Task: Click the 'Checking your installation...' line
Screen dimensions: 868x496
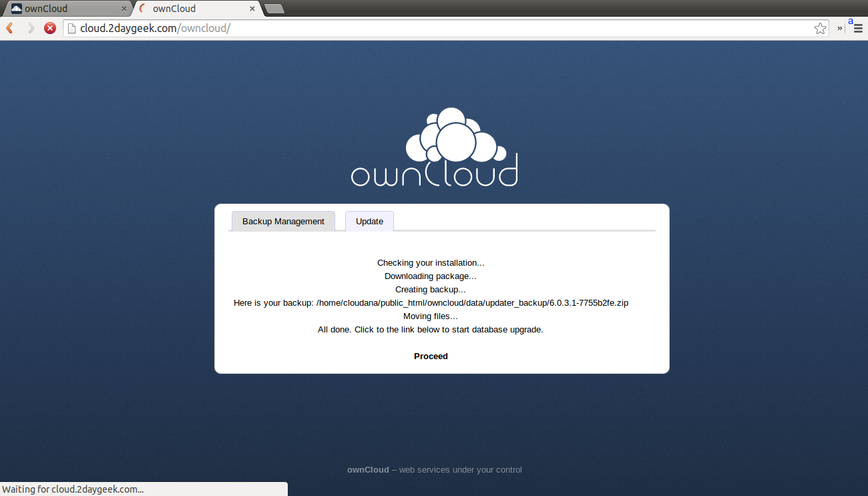Action: tap(431, 262)
